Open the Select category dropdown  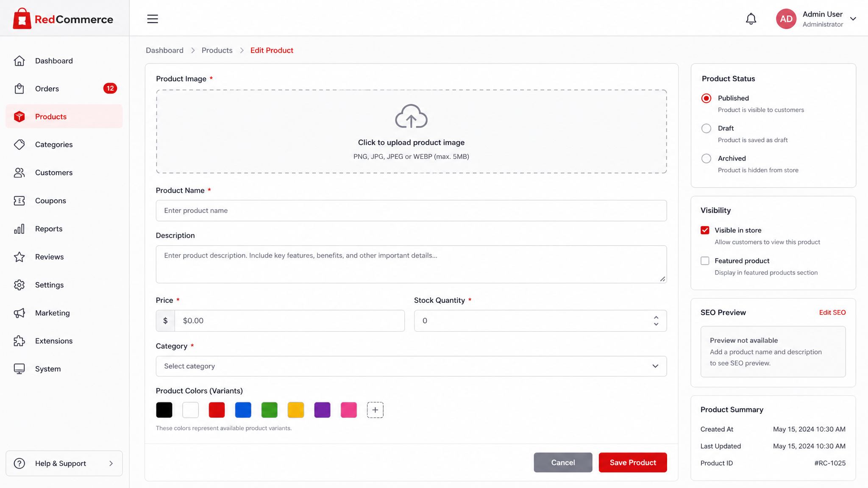411,366
